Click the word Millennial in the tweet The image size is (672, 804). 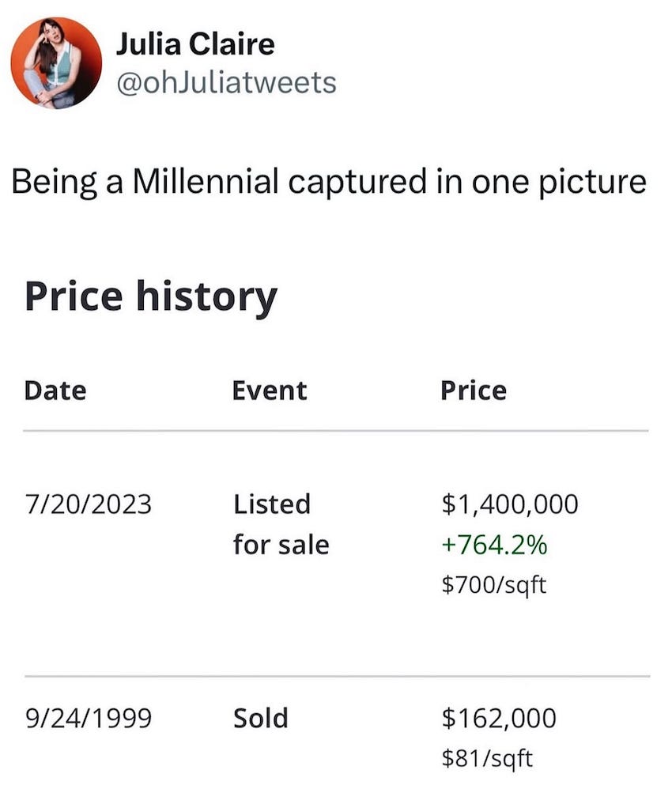205,181
